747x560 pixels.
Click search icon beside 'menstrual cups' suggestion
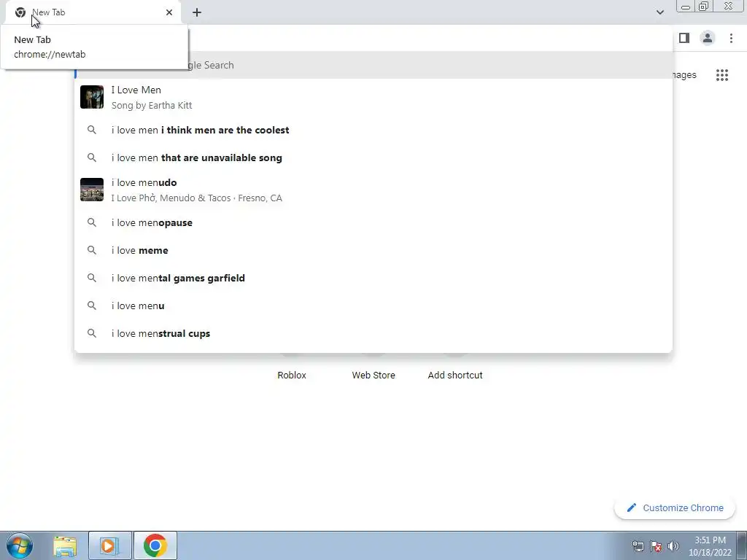92,333
